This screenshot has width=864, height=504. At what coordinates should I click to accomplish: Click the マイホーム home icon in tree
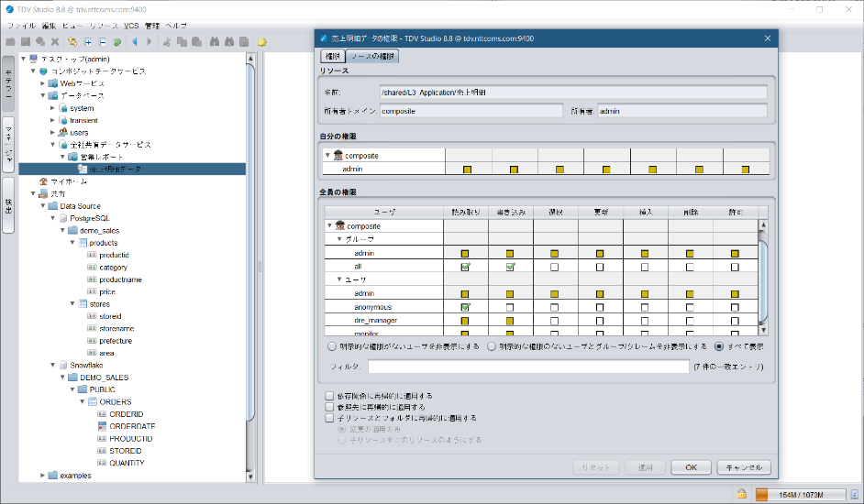[43, 181]
